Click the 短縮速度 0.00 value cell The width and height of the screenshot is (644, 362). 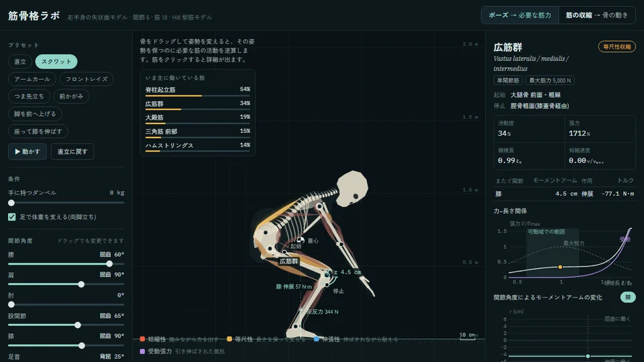600,156
